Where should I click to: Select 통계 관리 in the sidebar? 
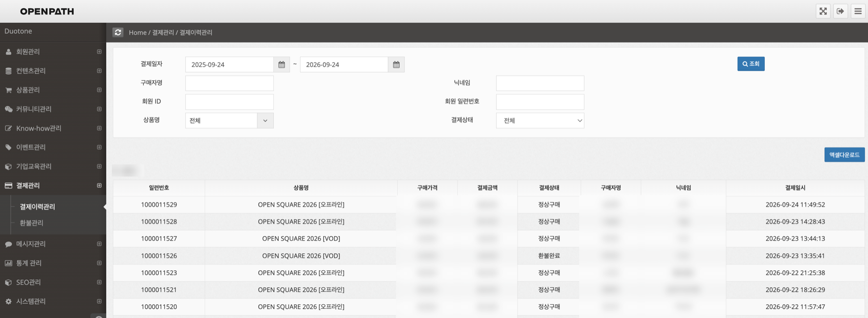tap(29, 263)
